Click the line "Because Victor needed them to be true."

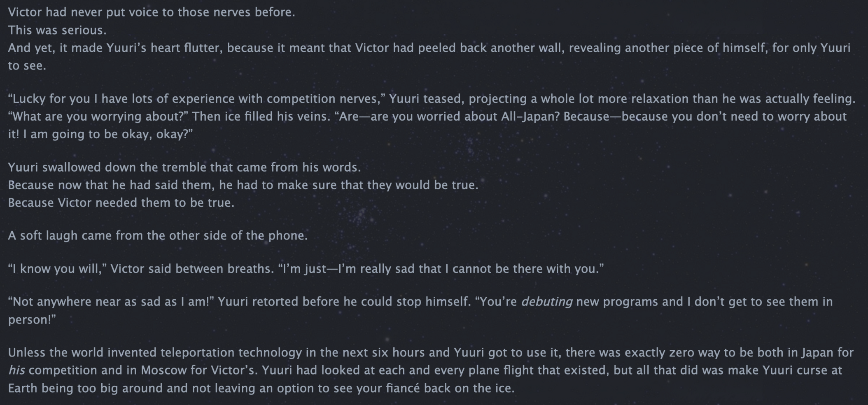pyautogui.click(x=121, y=202)
